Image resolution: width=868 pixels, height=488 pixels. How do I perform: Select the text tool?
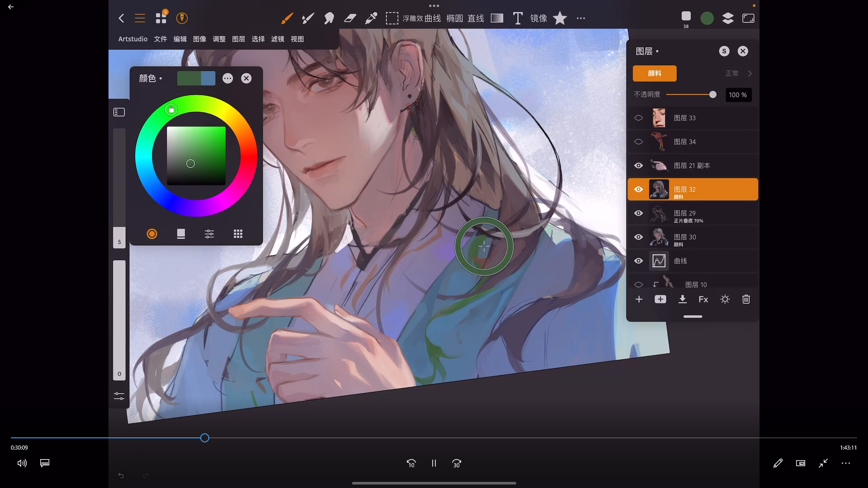coord(518,18)
